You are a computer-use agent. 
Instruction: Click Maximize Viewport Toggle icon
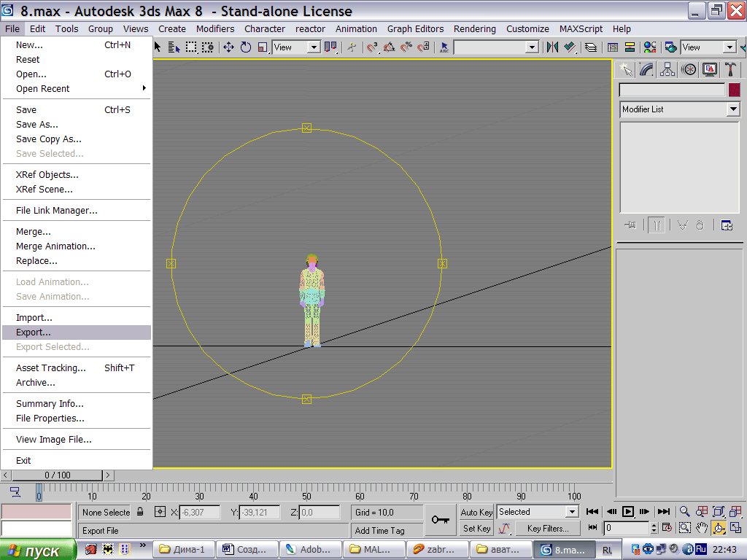(735, 528)
